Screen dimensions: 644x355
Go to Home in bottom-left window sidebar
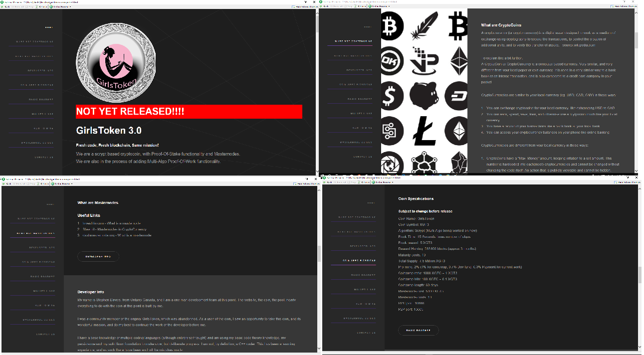[x=50, y=204]
